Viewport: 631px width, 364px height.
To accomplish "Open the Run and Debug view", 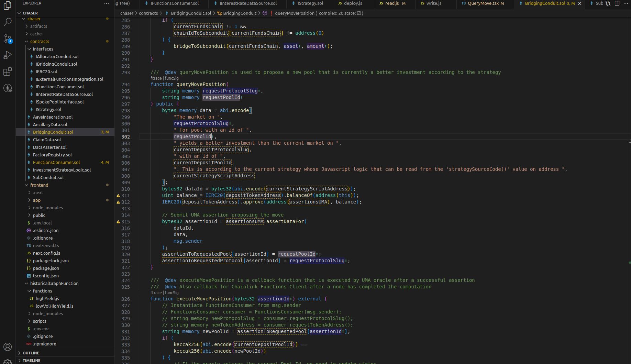I will (x=8, y=55).
